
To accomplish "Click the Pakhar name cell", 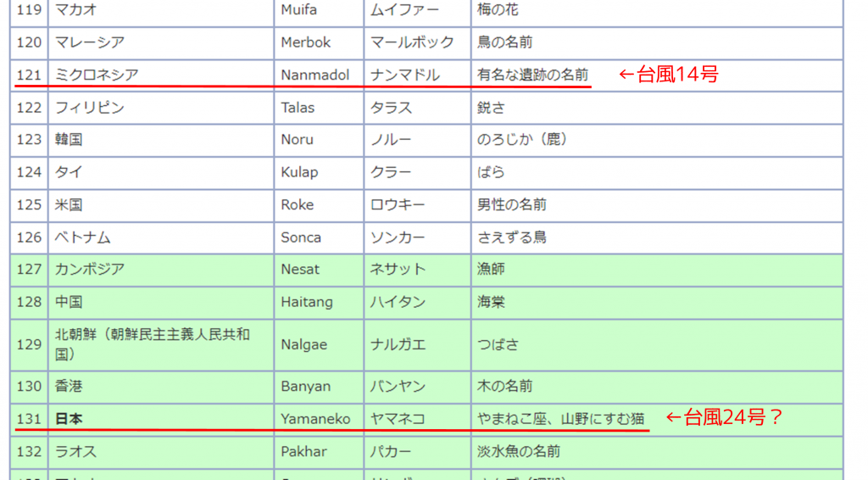I will pyautogui.click(x=304, y=451).
